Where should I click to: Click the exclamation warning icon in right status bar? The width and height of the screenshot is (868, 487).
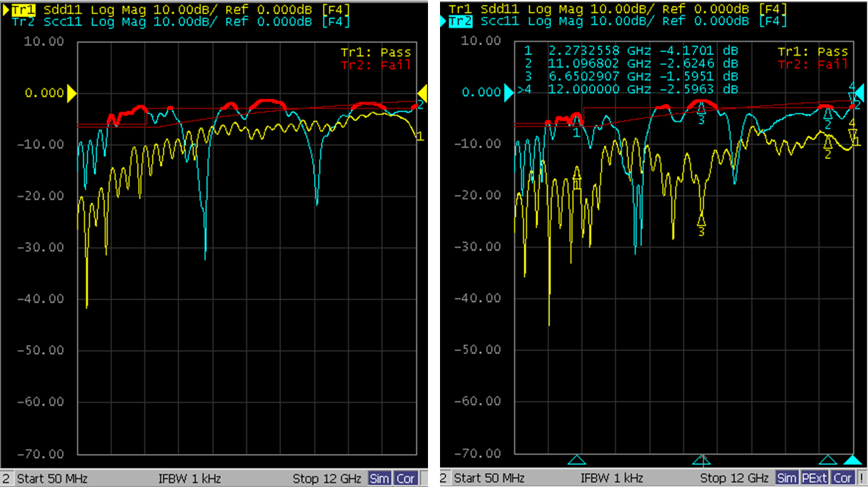tap(862, 478)
